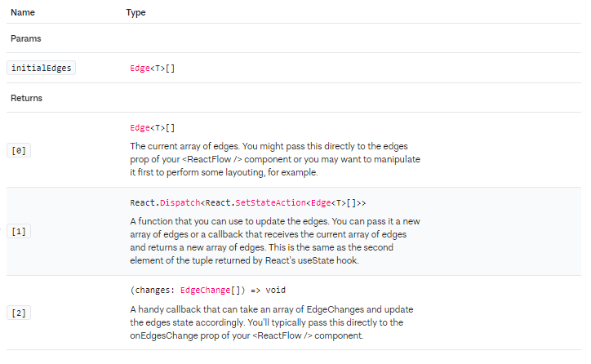The width and height of the screenshot is (591, 364).
Task: Click the [2] return index badge
Action: coord(19,313)
